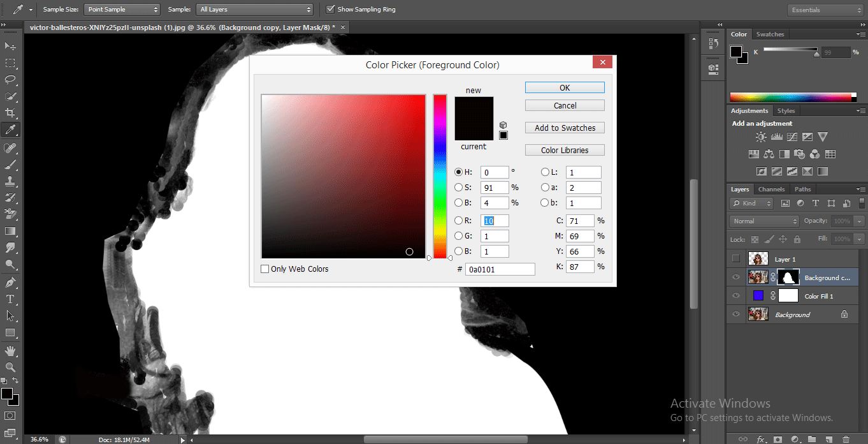Click the web-safe color cube warning icon
Image resolution: width=868 pixels, height=444 pixels.
point(503,125)
